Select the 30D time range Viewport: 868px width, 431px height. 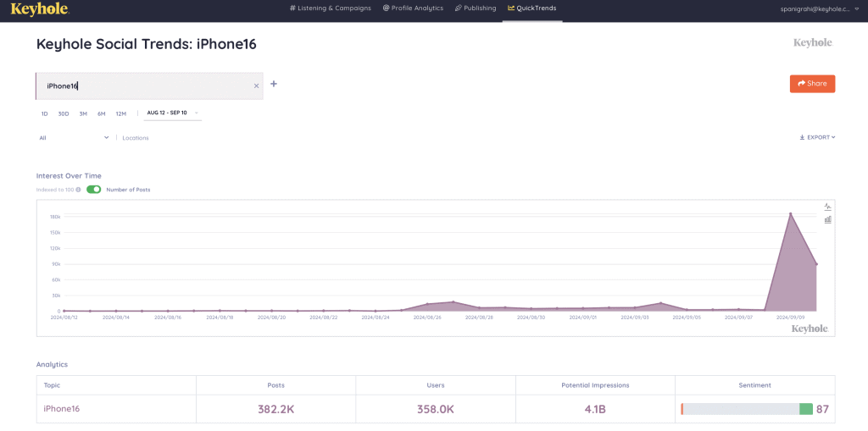pyautogui.click(x=64, y=114)
